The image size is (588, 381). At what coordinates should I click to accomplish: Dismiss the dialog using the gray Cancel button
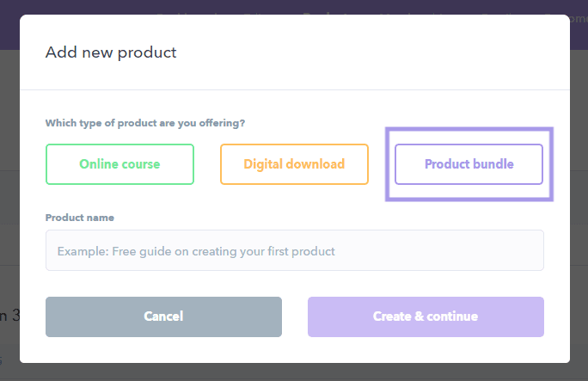(x=163, y=316)
